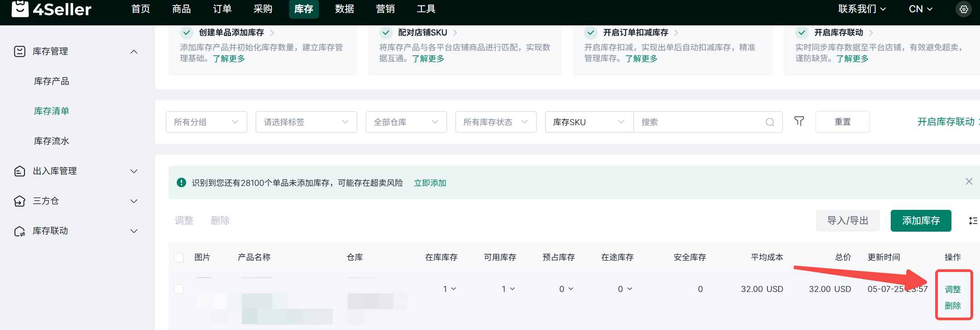Viewport: 980px width, 330px height.
Task: Click the 出入库管理 sidebar icon
Action: click(x=19, y=171)
